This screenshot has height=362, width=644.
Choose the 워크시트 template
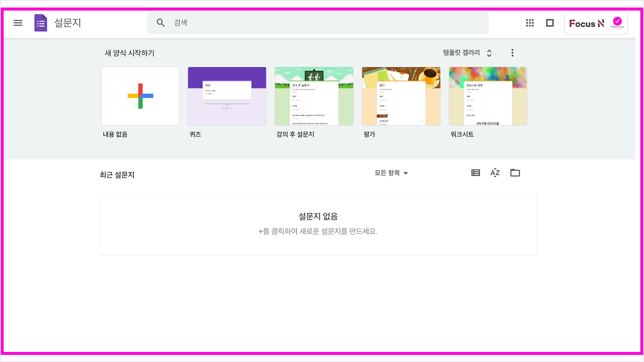click(488, 96)
